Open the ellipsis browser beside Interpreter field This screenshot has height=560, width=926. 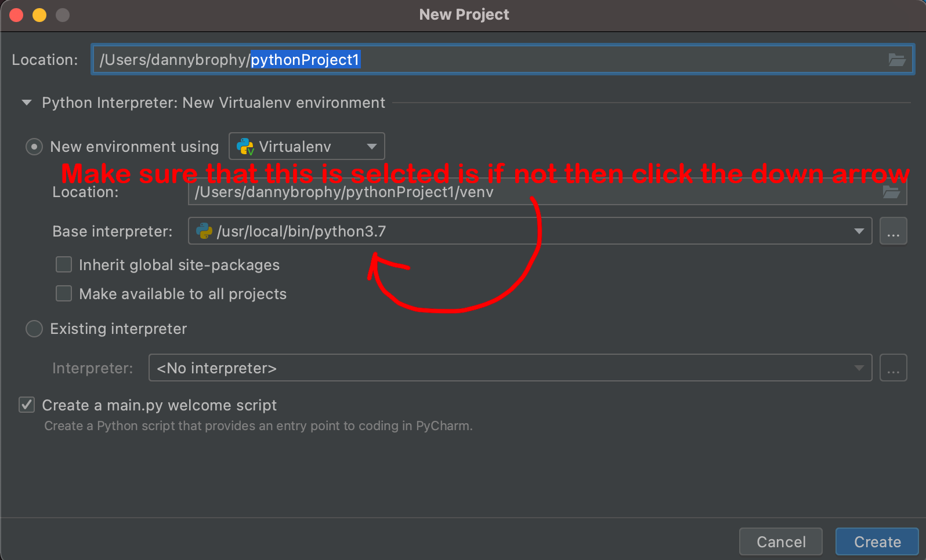(x=894, y=367)
